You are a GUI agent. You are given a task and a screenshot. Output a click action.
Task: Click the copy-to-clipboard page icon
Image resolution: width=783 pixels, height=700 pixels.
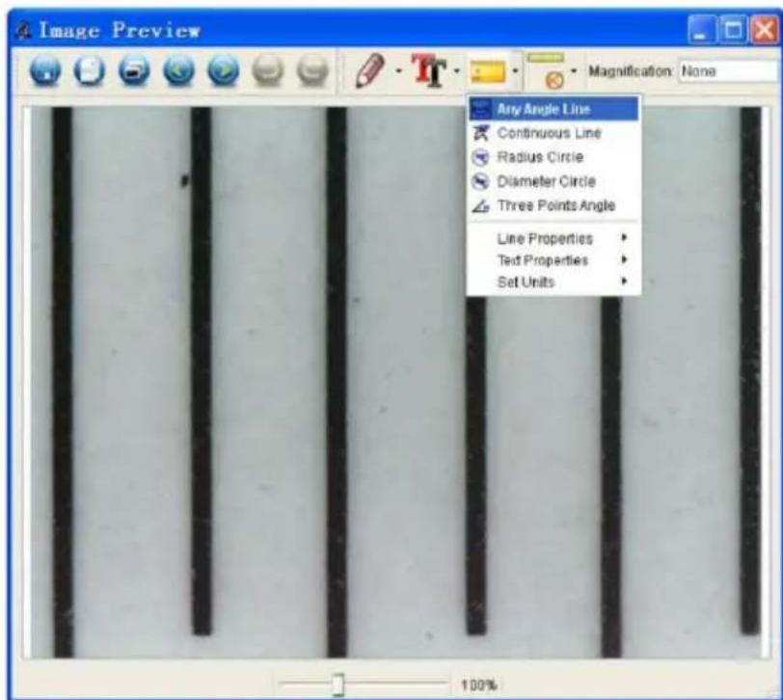click(90, 70)
